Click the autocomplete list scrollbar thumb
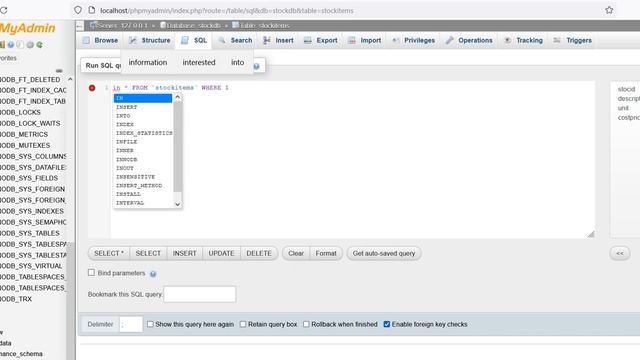The height and width of the screenshot is (360, 640). pyautogui.click(x=178, y=147)
